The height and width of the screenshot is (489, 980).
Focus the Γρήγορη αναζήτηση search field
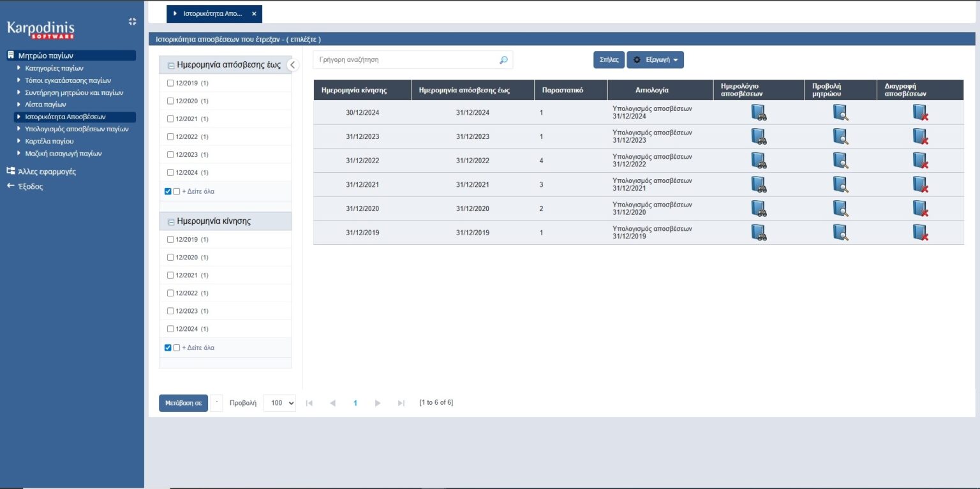(x=406, y=60)
